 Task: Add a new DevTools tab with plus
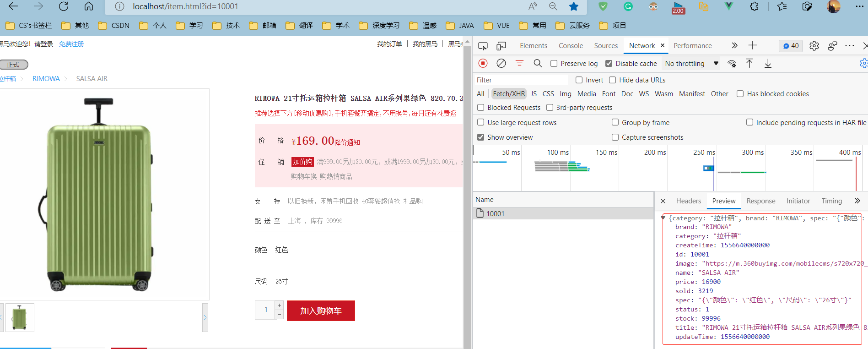[x=752, y=45]
